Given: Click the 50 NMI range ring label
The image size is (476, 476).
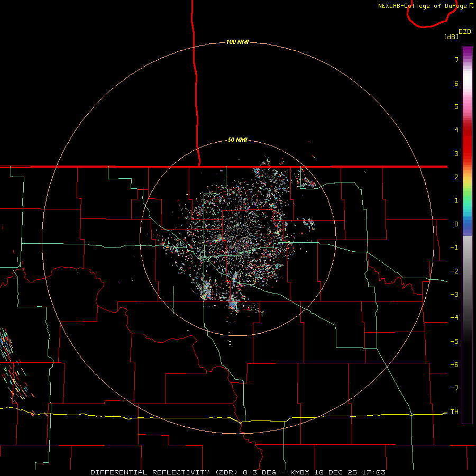Looking at the screenshot, I should point(237,140).
